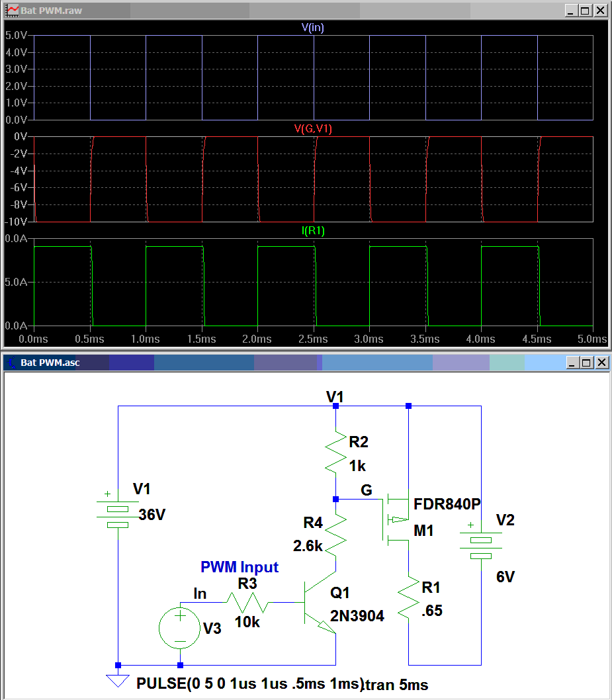The height and width of the screenshot is (700, 612).
Task: Click the R2 reference designator
Action: (359, 442)
